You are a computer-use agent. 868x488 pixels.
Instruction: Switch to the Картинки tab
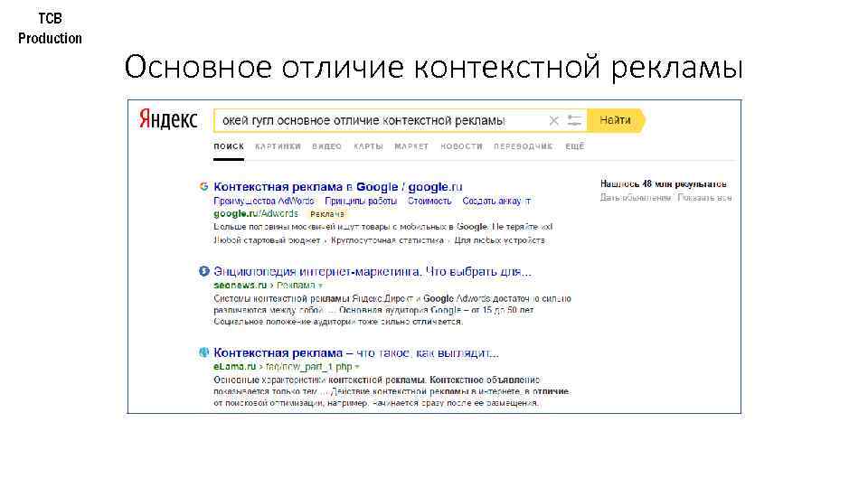click(x=278, y=146)
